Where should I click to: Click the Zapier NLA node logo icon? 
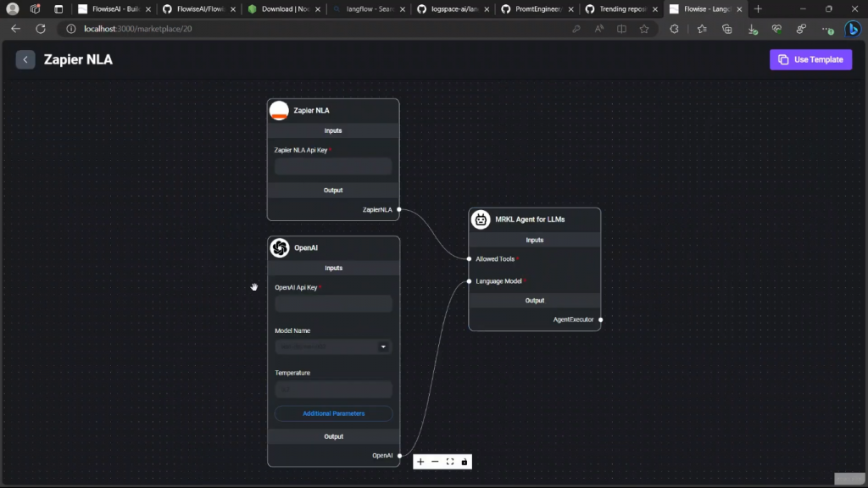(x=279, y=110)
